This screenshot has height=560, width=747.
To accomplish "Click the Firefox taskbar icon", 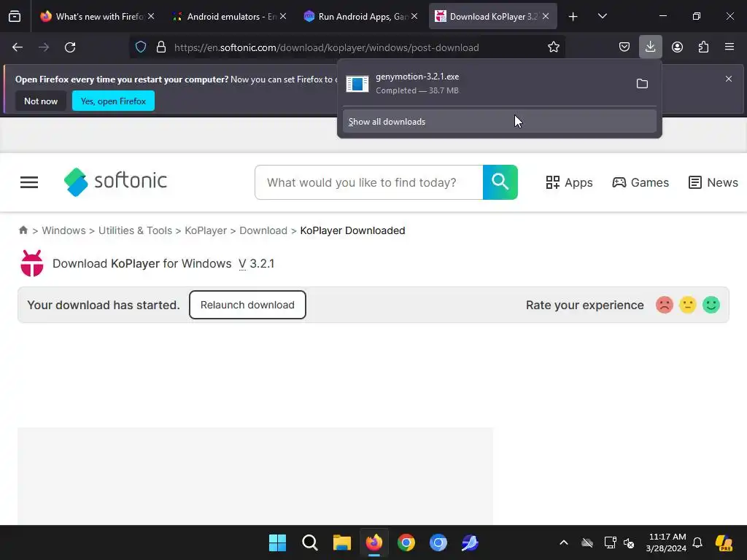I will pos(374,542).
